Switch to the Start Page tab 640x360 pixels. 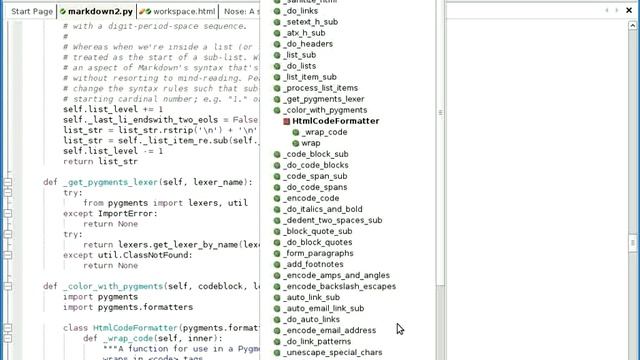pos(32,11)
